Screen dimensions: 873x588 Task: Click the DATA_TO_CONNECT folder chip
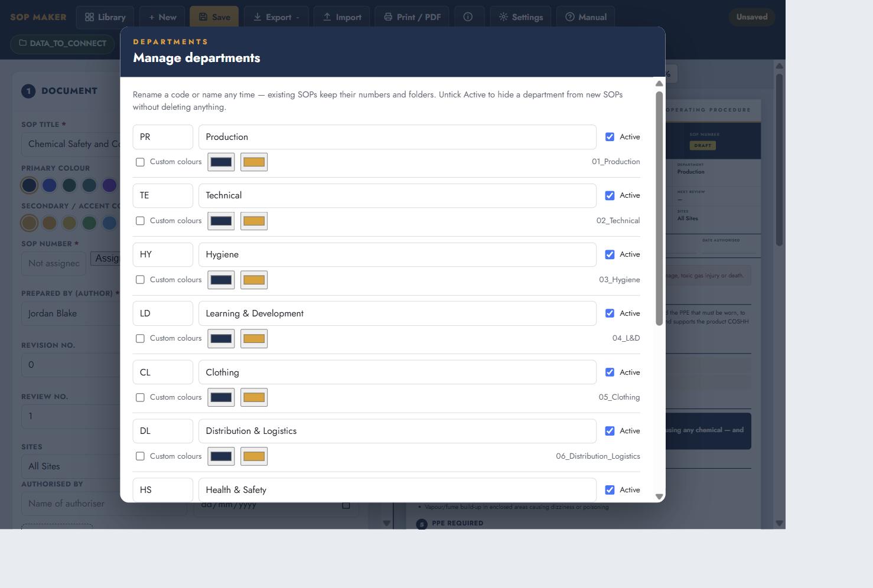63,43
